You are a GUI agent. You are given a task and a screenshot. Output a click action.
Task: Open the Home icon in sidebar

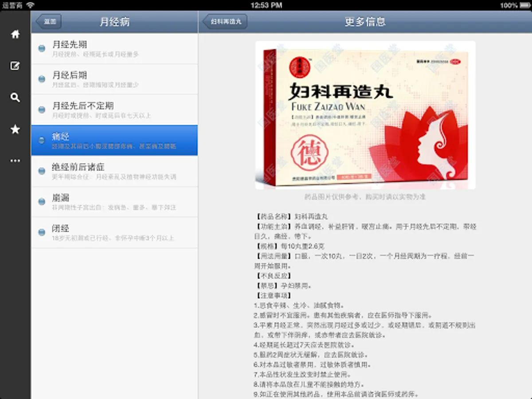click(15, 34)
